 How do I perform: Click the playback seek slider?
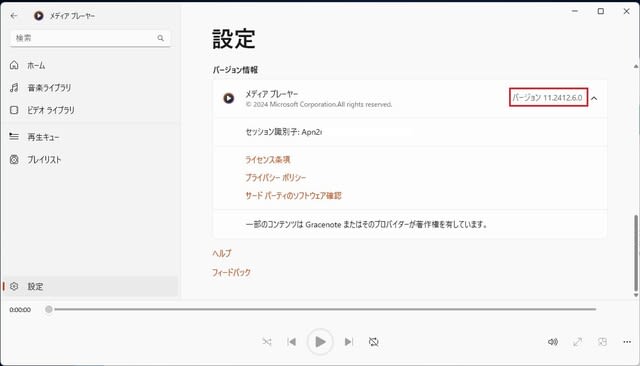click(x=322, y=309)
